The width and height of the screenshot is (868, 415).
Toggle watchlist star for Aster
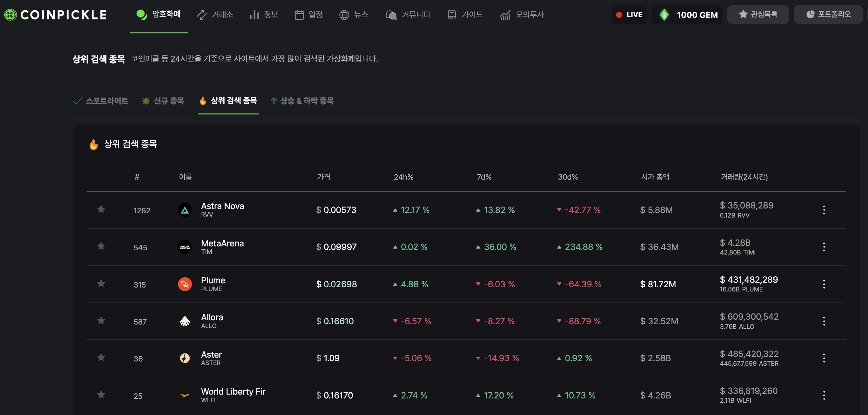[x=101, y=357]
